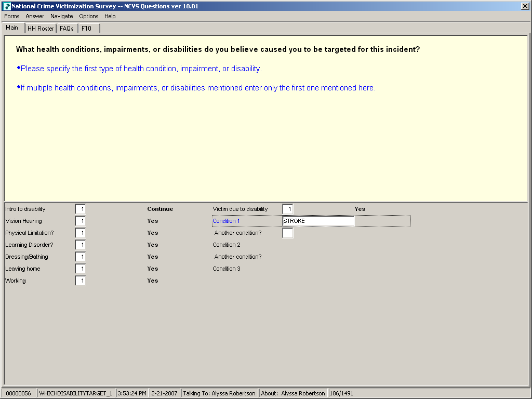Click the Victim due to disability answer box

coord(288,209)
